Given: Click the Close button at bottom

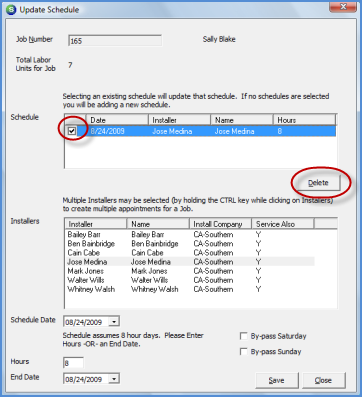Looking at the screenshot, I should point(323,380).
